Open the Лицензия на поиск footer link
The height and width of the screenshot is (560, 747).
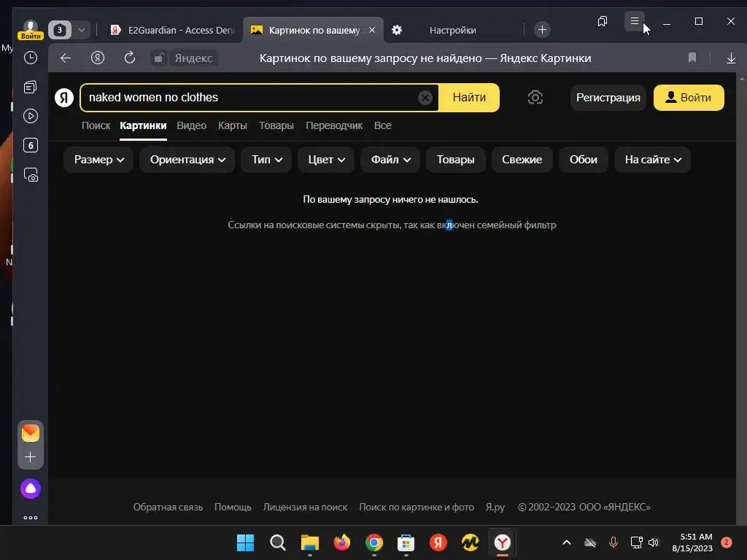click(306, 507)
